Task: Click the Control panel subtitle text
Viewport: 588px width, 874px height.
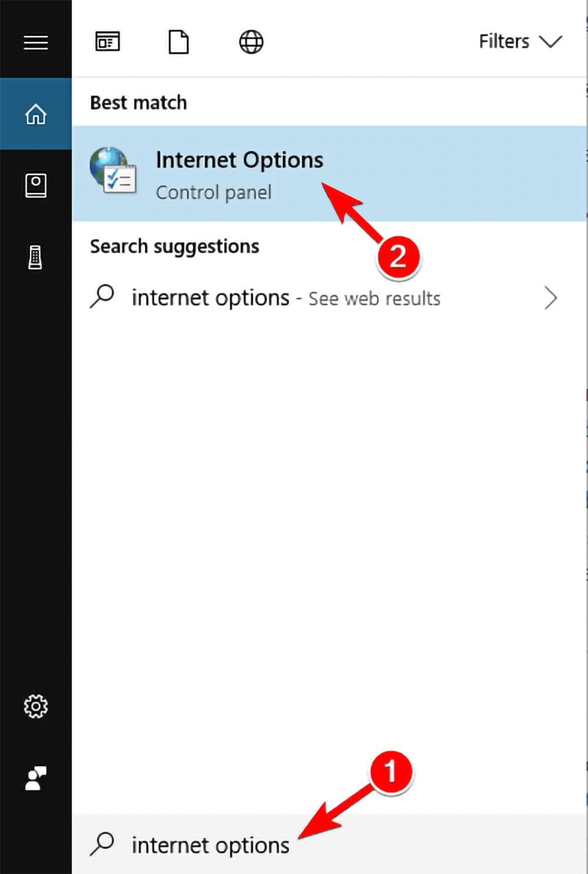Action: coord(214,192)
